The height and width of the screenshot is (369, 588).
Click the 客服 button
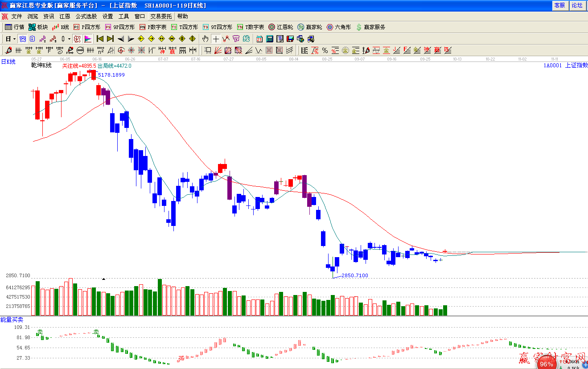pyautogui.click(x=559, y=5)
